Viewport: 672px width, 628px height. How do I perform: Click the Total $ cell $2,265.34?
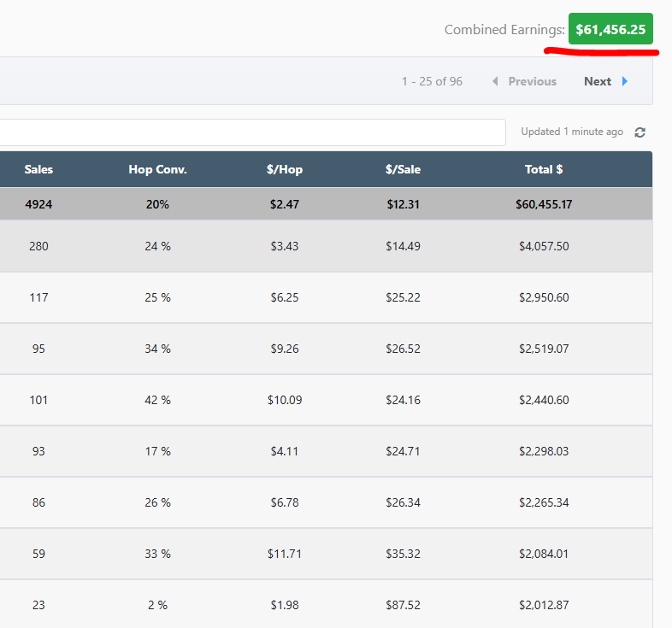pos(544,502)
